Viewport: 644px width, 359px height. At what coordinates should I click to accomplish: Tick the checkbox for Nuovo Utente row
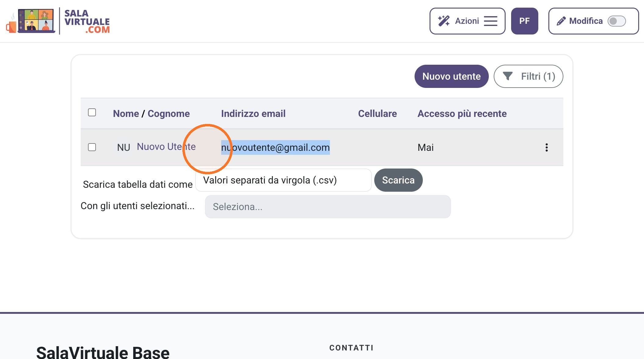92,147
